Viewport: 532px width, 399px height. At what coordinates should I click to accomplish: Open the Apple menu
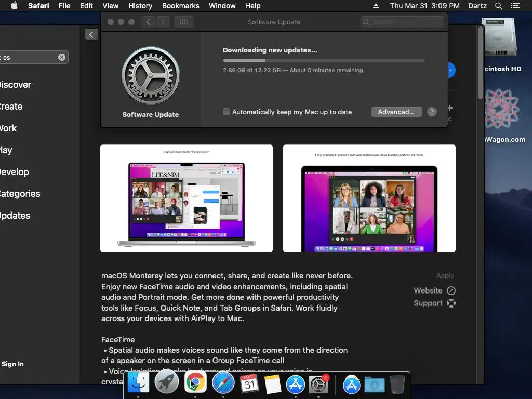click(x=14, y=6)
